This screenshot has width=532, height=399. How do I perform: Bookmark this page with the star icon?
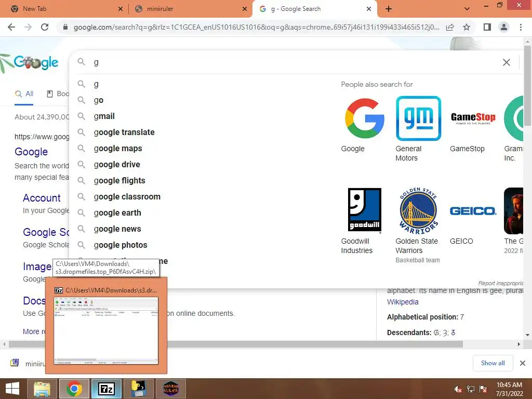(467, 27)
